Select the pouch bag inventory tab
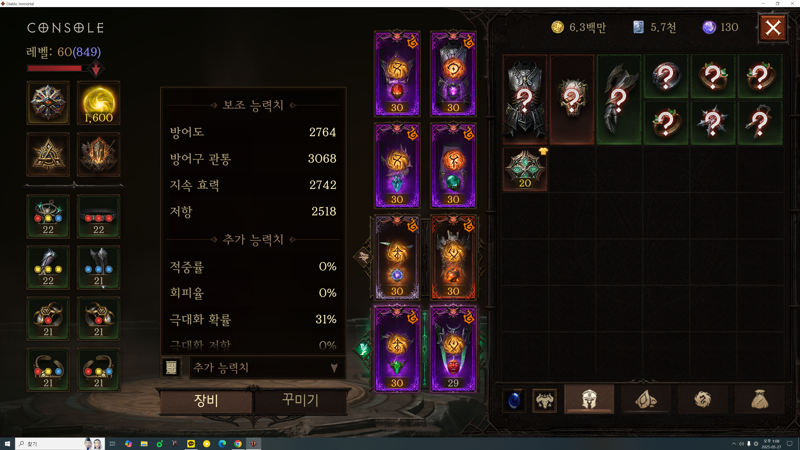The height and width of the screenshot is (450, 800). click(760, 399)
